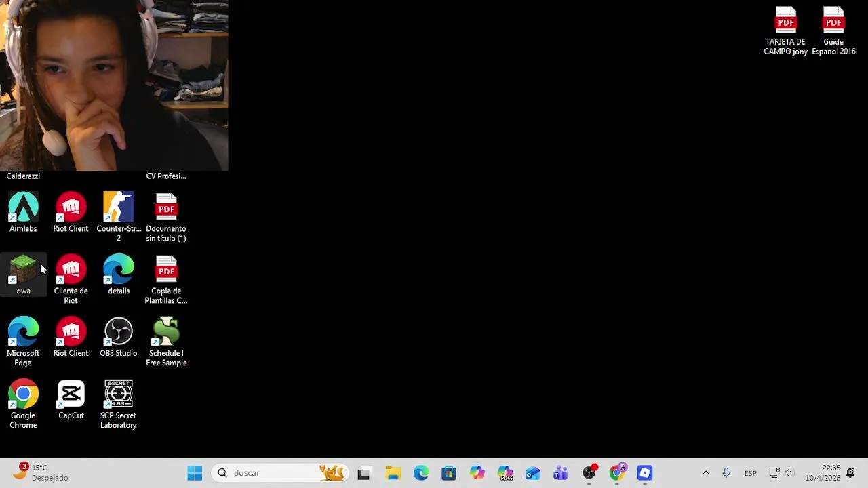Select the dwa Minecraft block shortcut
Screen dimensions: 868x488
24,275
